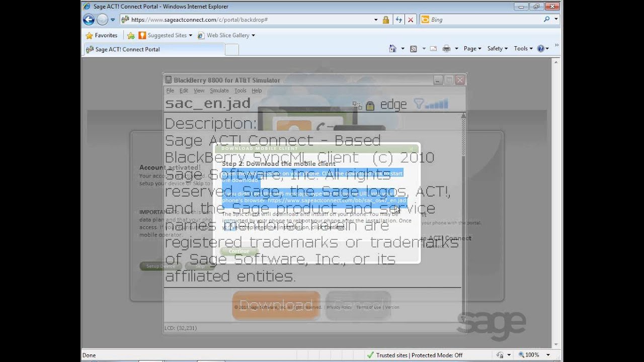Image resolution: width=644 pixels, height=362 pixels.
Task: Open the Page menu
Action: (x=472, y=49)
